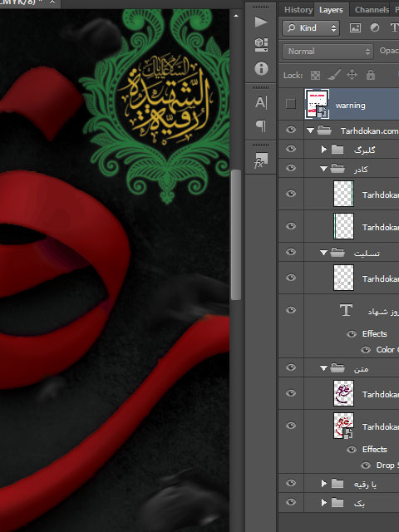Screen dimensions: 399x532
Task: Select the text layer T icon
Action: [346, 310]
